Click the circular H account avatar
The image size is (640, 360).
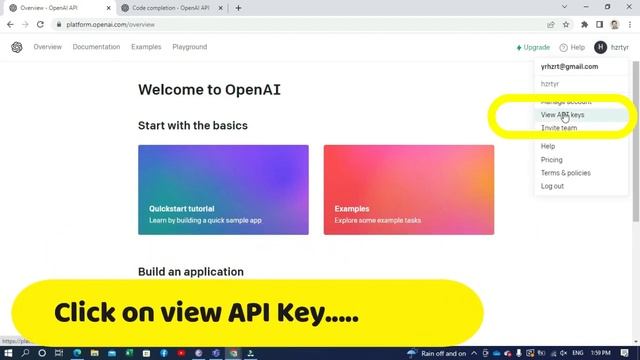pos(600,47)
